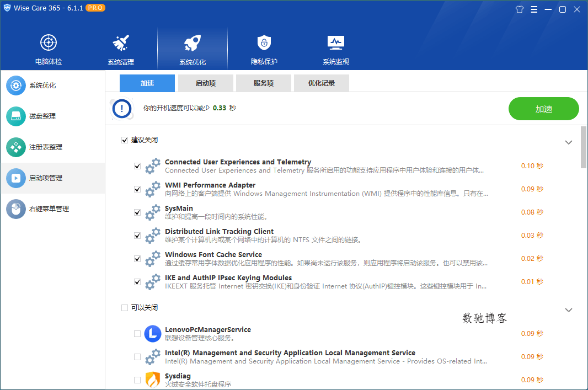Select the SysMain row title text

[179, 208]
